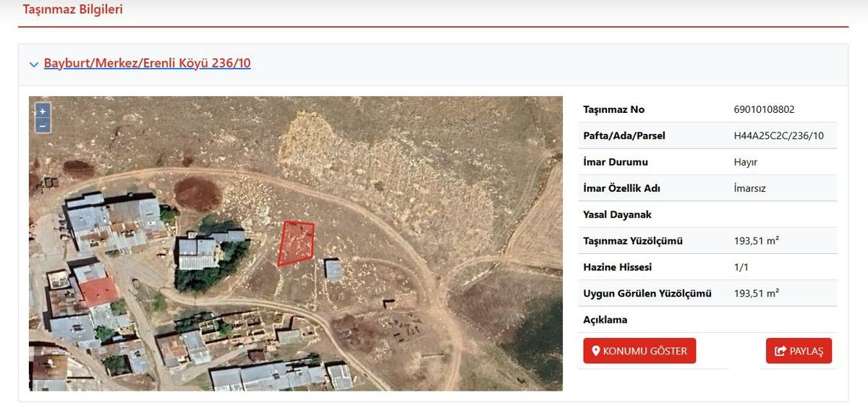Click the red parcel outline on the map

[x=297, y=243]
